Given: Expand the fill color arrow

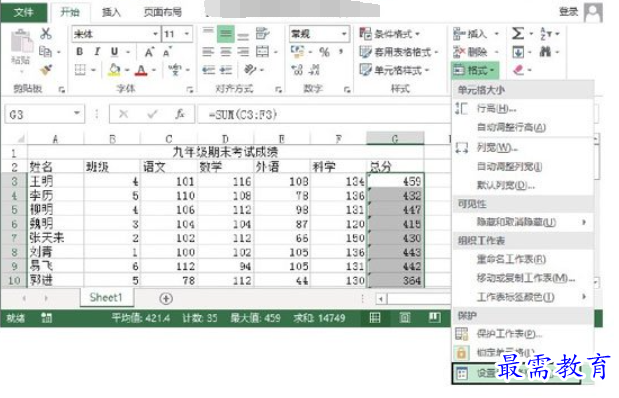Looking at the screenshot, I should click(127, 70).
